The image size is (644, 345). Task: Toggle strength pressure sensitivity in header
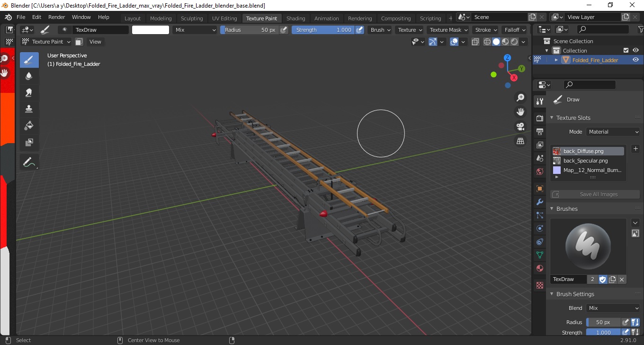[x=359, y=30]
